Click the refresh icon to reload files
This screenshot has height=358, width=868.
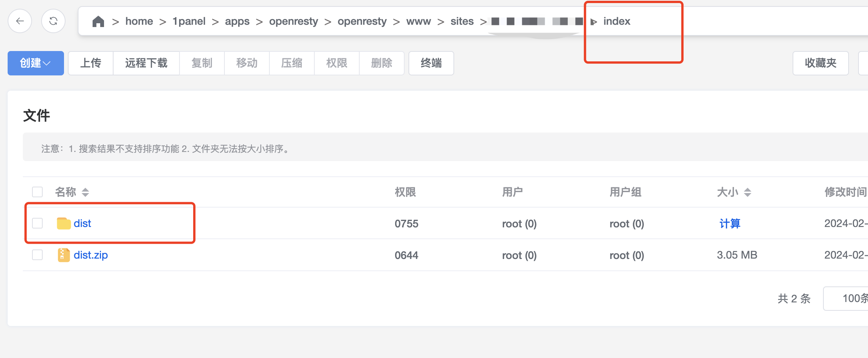[x=53, y=21]
